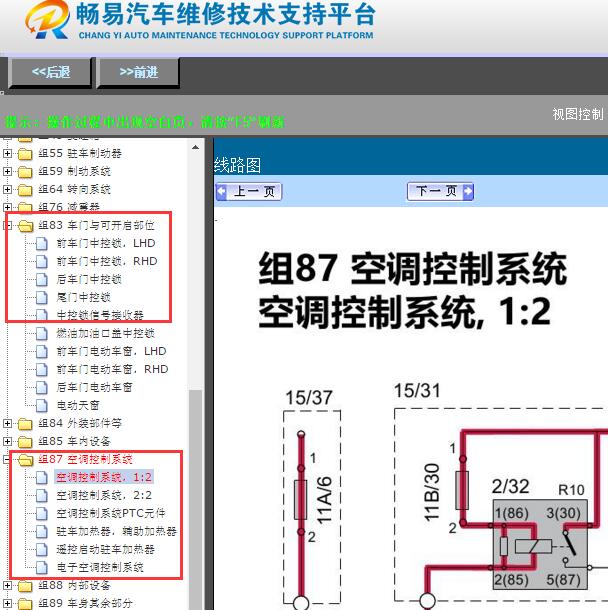Expand the 组84 外装部件等 node

click(x=7, y=423)
